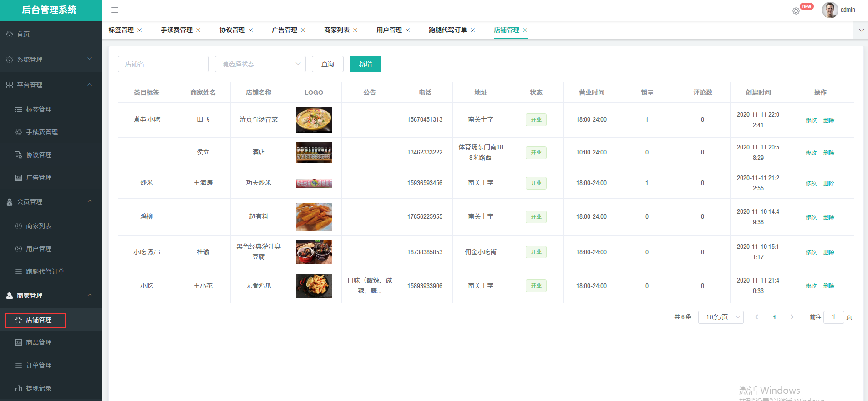
Task: Click the admin user avatar
Action: click(830, 10)
